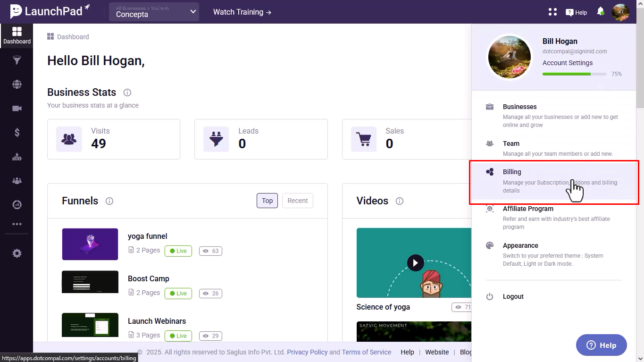
Task: Click the Live badge for Boost Camp
Action: point(178,293)
